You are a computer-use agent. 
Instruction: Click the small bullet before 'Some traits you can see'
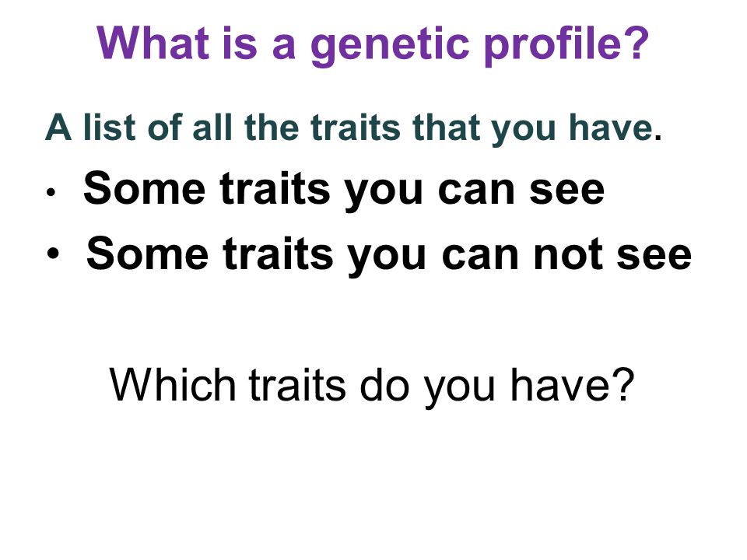click(x=51, y=193)
